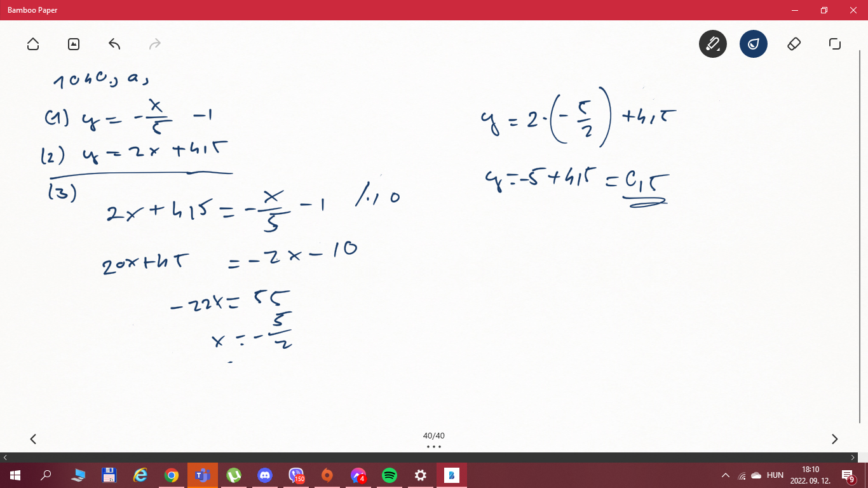
Task: Insert an image onto the page
Action: click(74, 44)
